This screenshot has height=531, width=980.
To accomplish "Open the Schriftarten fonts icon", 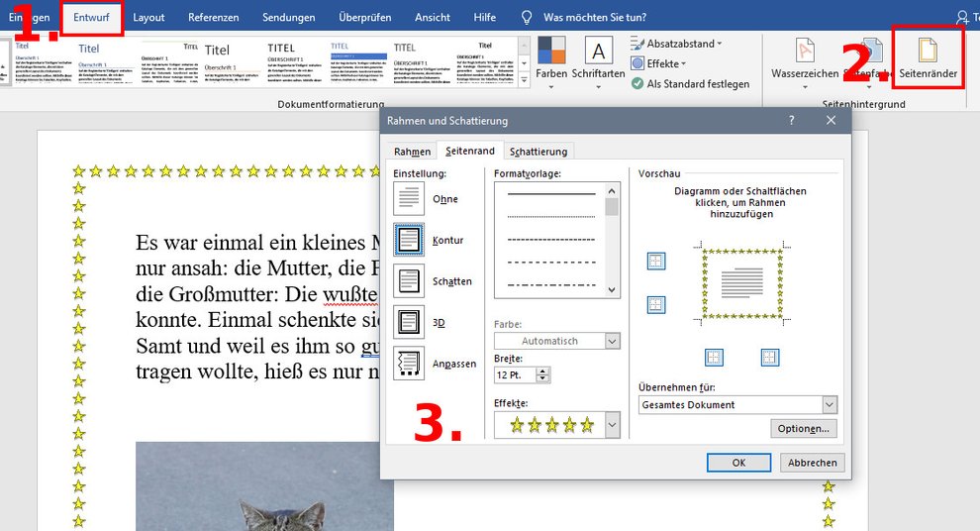I will [x=598, y=52].
